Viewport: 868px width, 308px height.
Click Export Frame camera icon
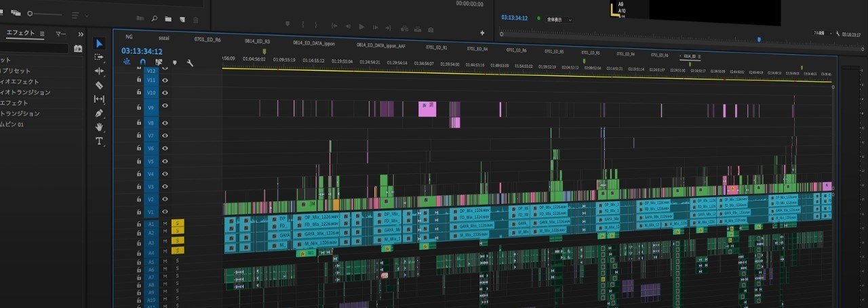(x=431, y=30)
